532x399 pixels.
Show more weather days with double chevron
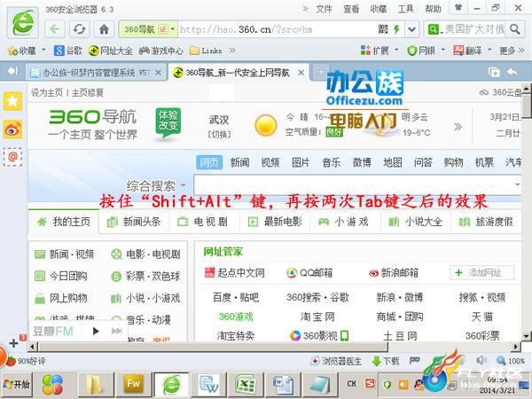pyautogui.click(x=458, y=127)
